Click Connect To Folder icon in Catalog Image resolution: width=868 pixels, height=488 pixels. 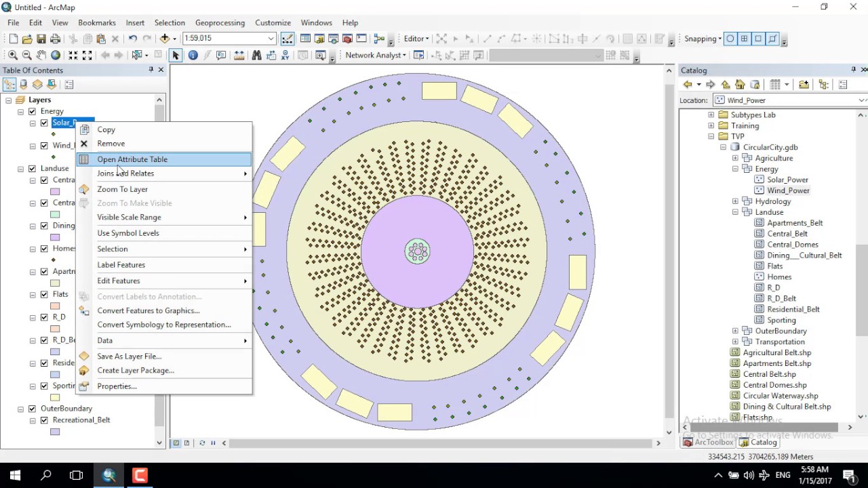[x=804, y=85]
